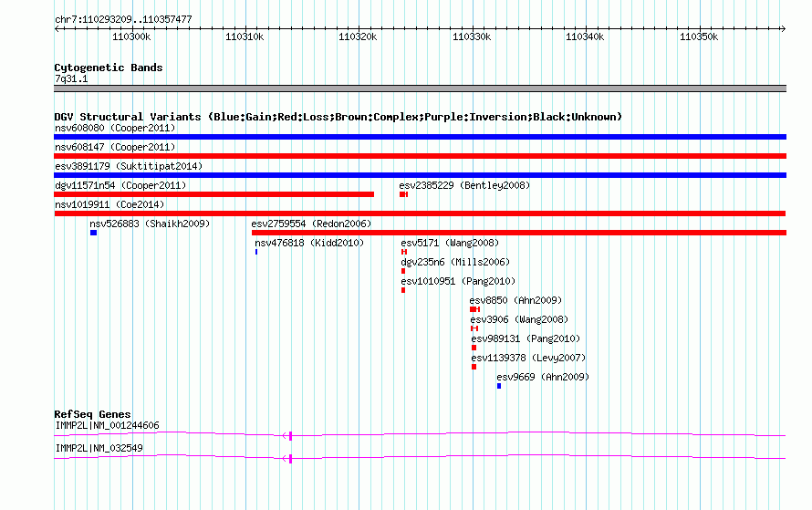Select the nsv608147 (Cooper2011) red loss bar

pos(420,156)
